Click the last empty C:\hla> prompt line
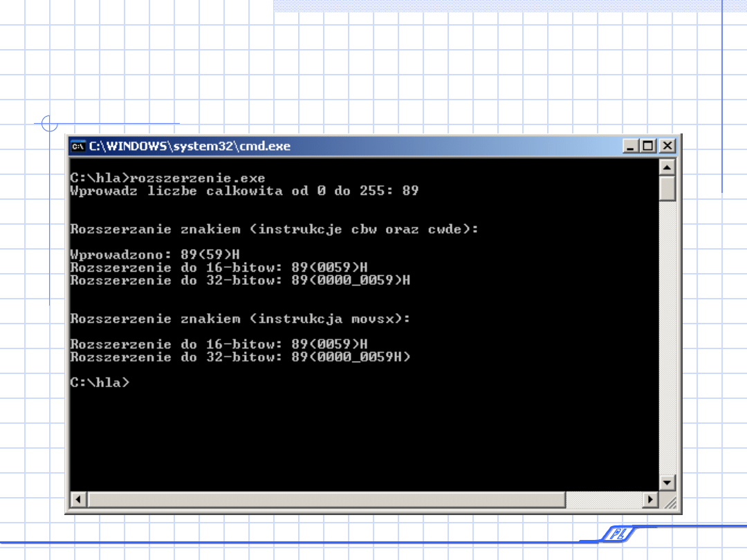The width and height of the screenshot is (747, 560). (x=100, y=382)
